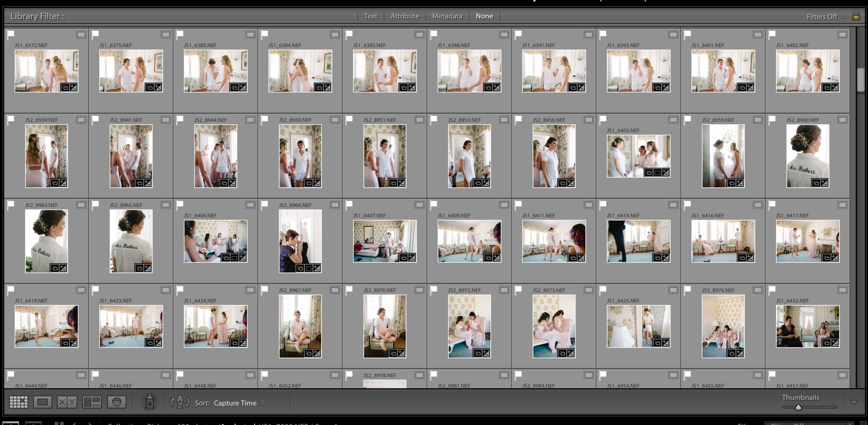Toggle the pick flag on JS1_6409.NEF
The width and height of the screenshot is (868, 425).
click(x=434, y=204)
